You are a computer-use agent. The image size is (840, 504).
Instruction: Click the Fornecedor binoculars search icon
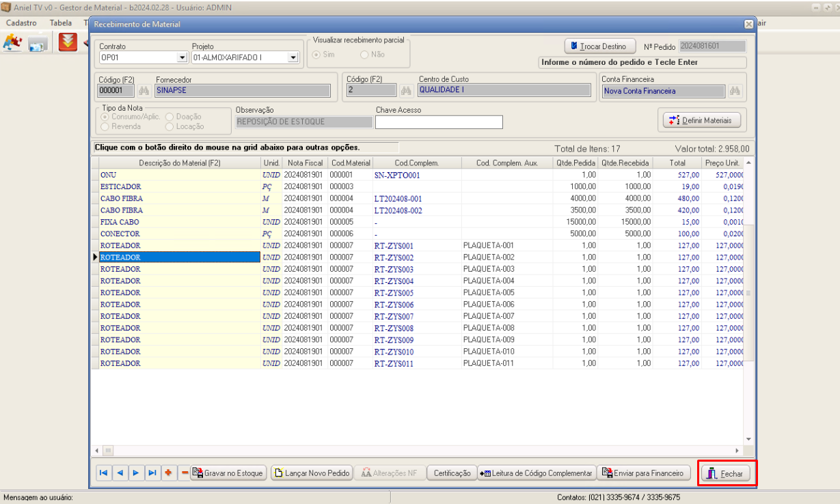click(144, 91)
